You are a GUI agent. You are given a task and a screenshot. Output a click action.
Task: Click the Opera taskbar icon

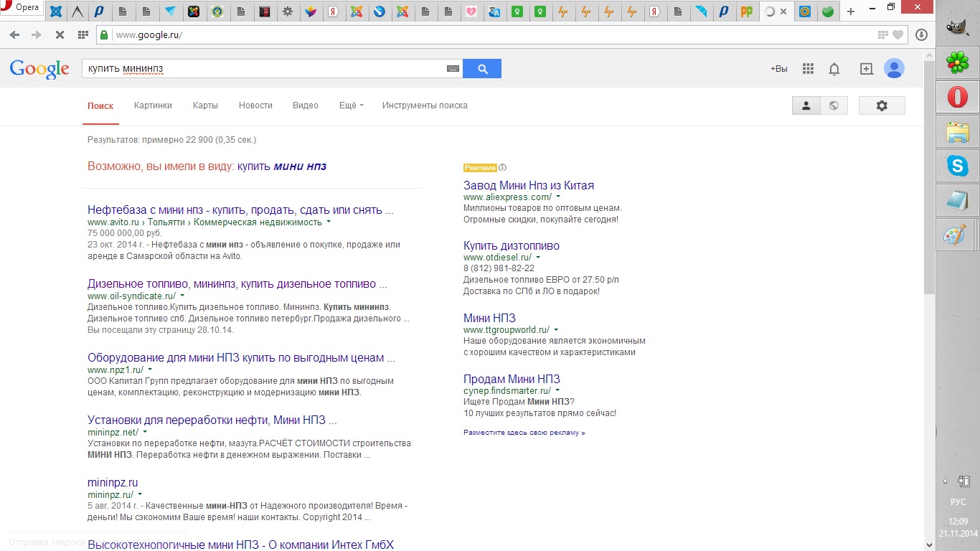[957, 96]
